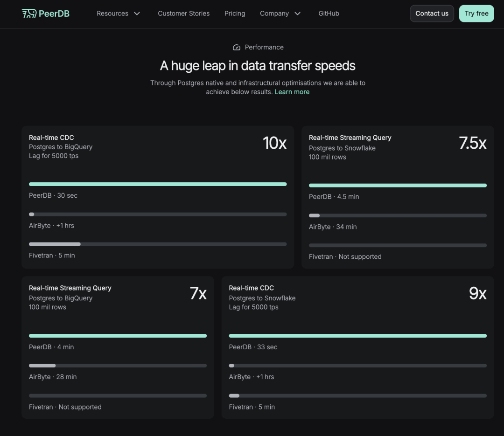Image resolution: width=504 pixels, height=436 pixels.
Task: Open Customer Stories page
Action: click(183, 14)
